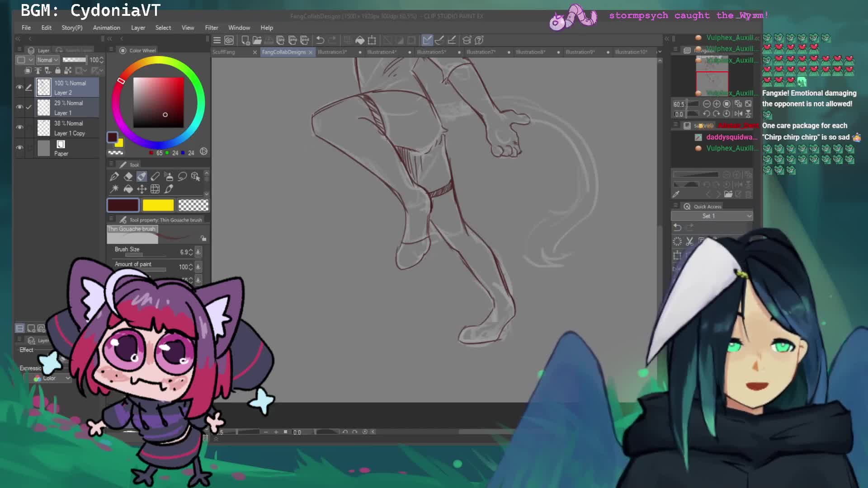
Task: Open the layer color palette dropdown arrow
Action: (31, 60)
